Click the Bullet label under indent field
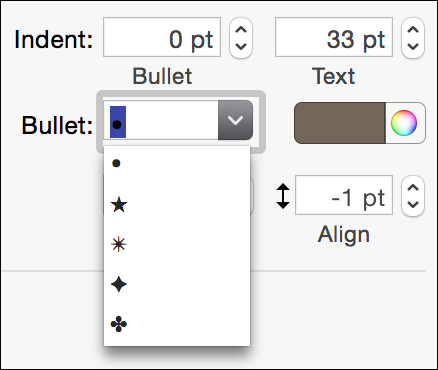Screen dimensions: 438x370 (x=162, y=76)
